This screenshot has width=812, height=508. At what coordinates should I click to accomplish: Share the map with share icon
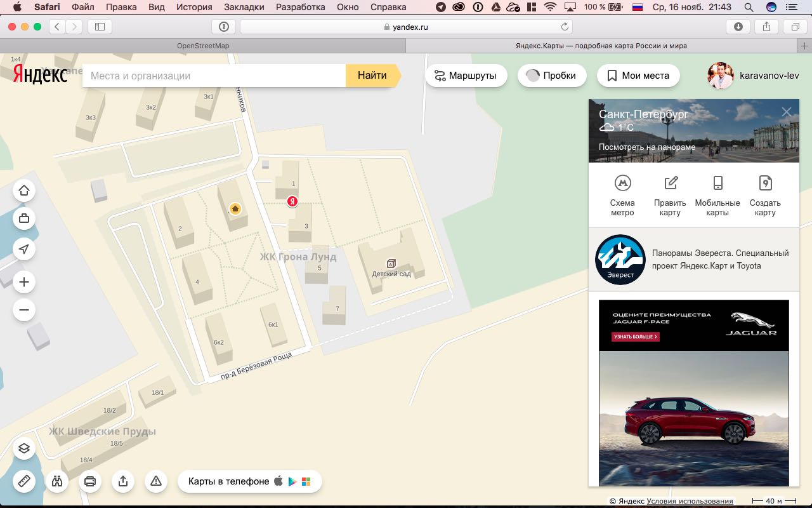point(123,481)
